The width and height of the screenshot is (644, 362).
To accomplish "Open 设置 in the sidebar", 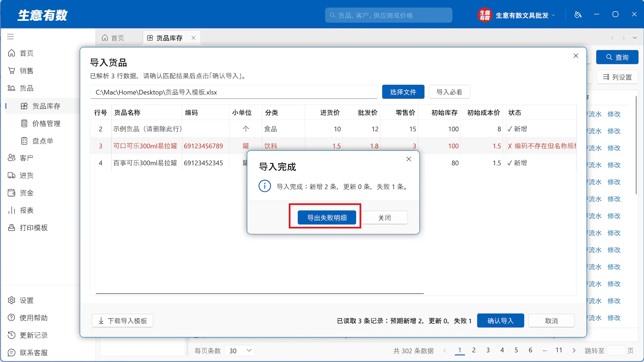I will (x=21, y=300).
